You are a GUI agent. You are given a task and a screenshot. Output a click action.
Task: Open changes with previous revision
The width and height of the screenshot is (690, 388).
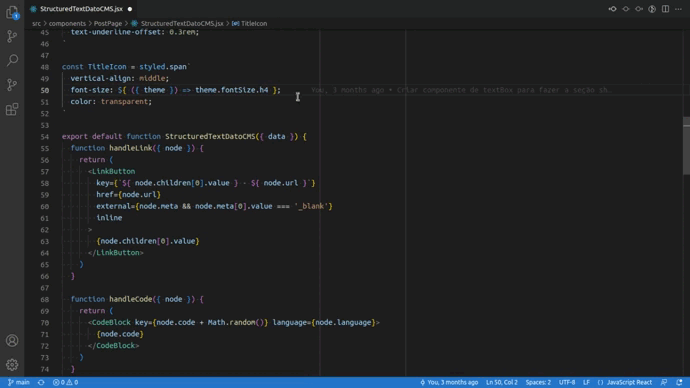[x=613, y=9]
